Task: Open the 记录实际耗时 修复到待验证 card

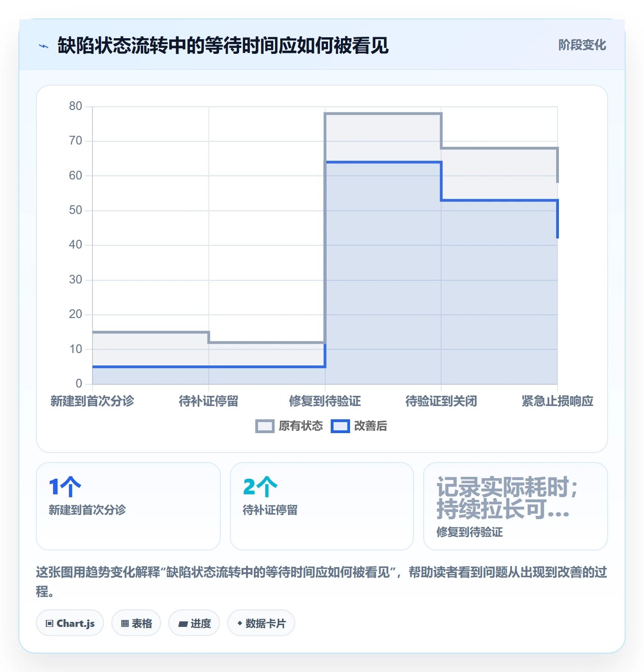Action: (516, 506)
